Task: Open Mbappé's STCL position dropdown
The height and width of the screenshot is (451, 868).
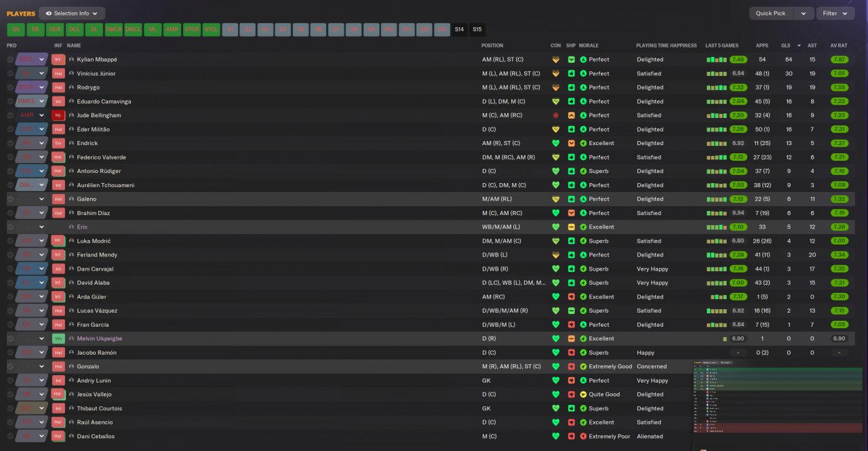Action: point(32,60)
